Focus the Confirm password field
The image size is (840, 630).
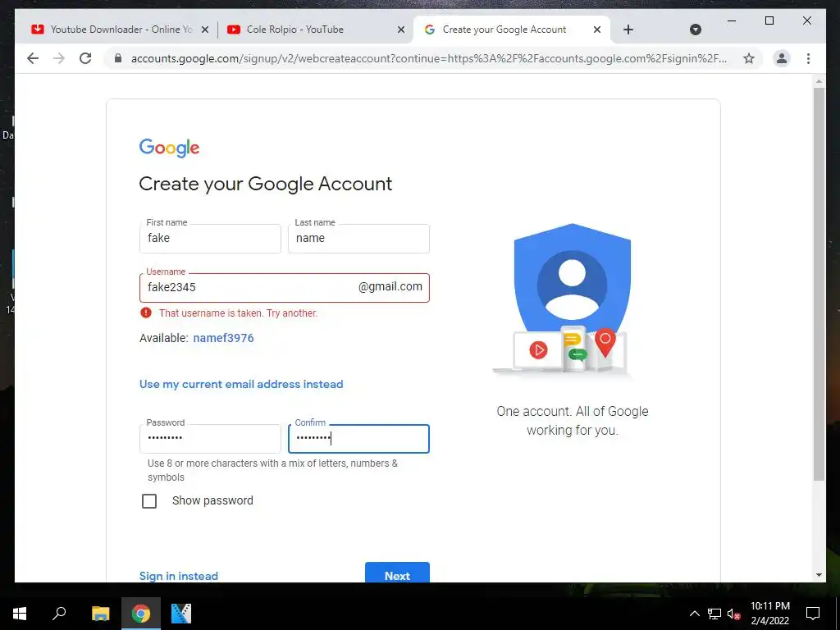click(358, 439)
